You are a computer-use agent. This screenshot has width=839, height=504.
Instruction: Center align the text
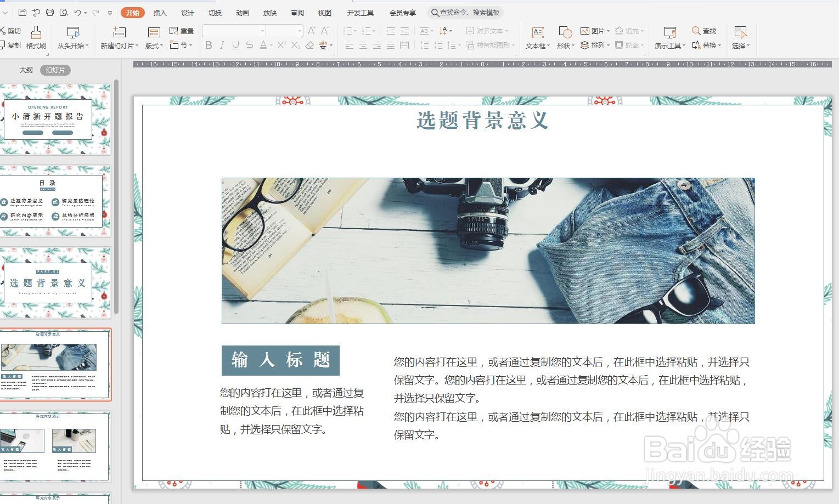tap(363, 45)
